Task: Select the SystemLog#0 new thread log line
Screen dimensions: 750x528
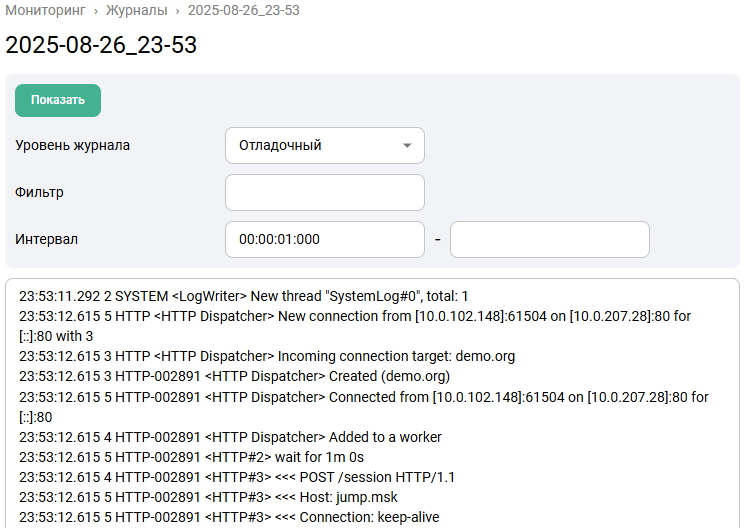Action: coord(243,296)
